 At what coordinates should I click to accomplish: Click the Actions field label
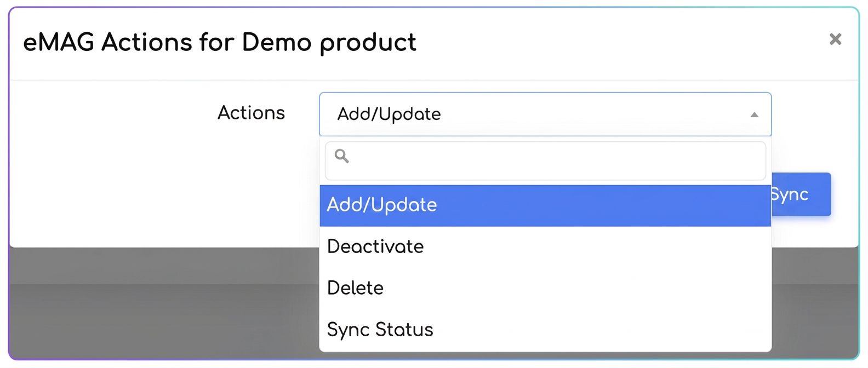tap(251, 113)
